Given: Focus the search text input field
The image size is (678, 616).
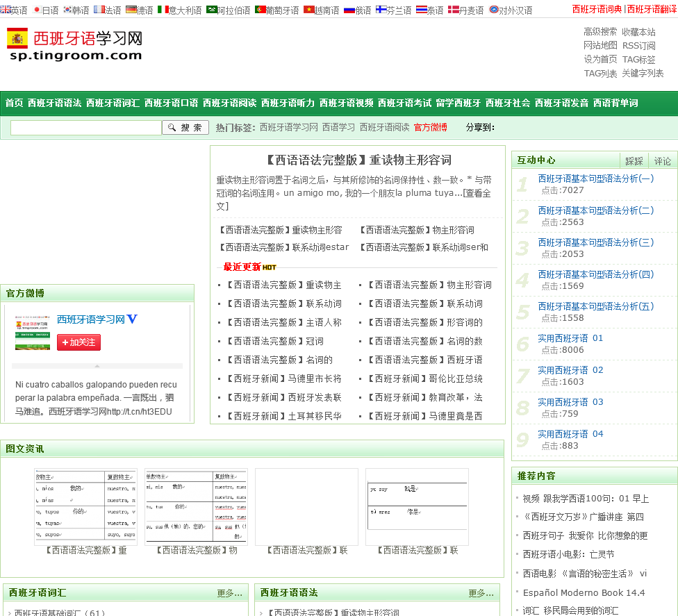Looking at the screenshot, I should coord(86,128).
